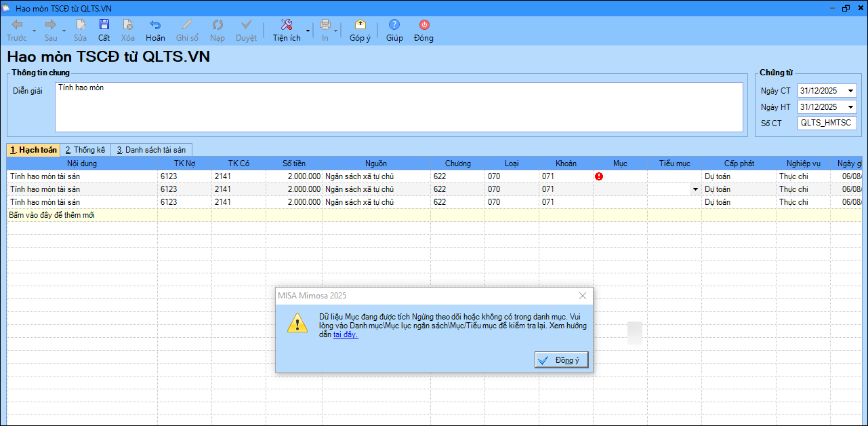868x426 pixels.
Task: Reload data with the Nạp icon
Action: click(x=218, y=24)
